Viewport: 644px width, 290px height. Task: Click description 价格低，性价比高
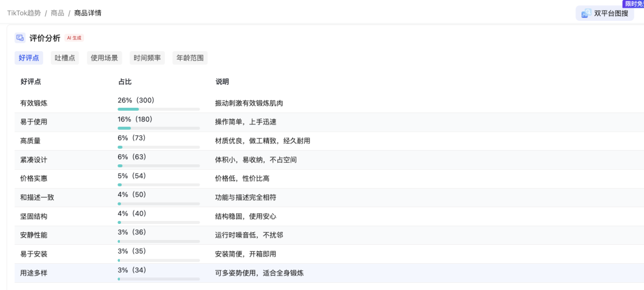(x=242, y=179)
